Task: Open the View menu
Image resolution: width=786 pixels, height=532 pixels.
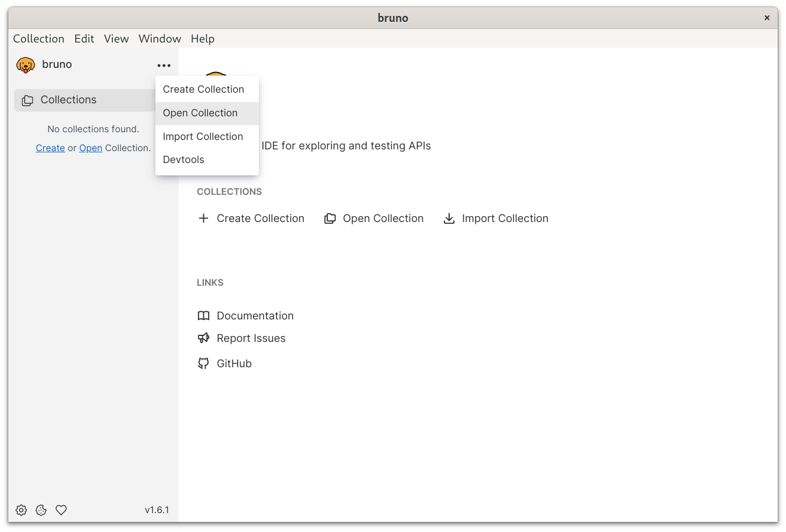Action: pyautogui.click(x=116, y=39)
